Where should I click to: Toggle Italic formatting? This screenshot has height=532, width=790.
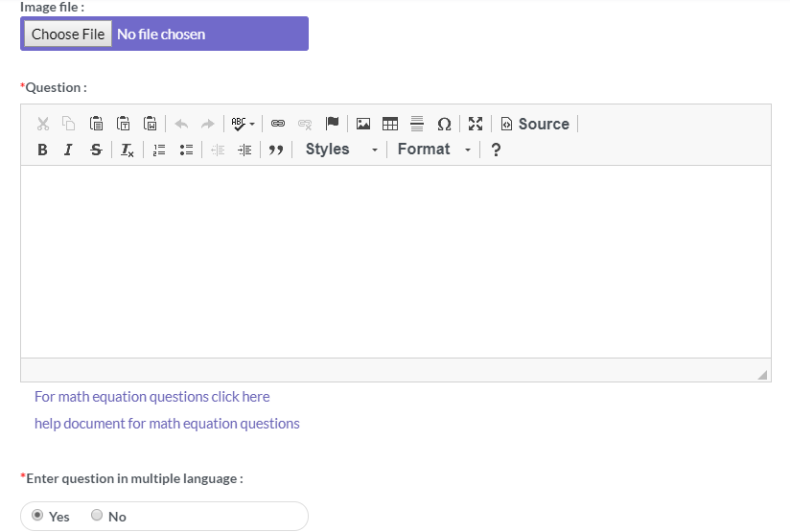coord(68,150)
